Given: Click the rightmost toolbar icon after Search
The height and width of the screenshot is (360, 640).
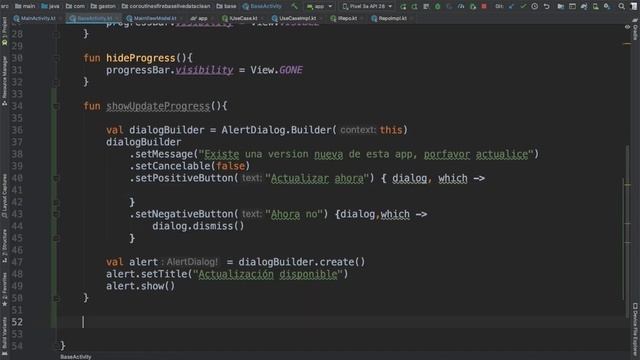Looking at the screenshot, I should 634,6.
